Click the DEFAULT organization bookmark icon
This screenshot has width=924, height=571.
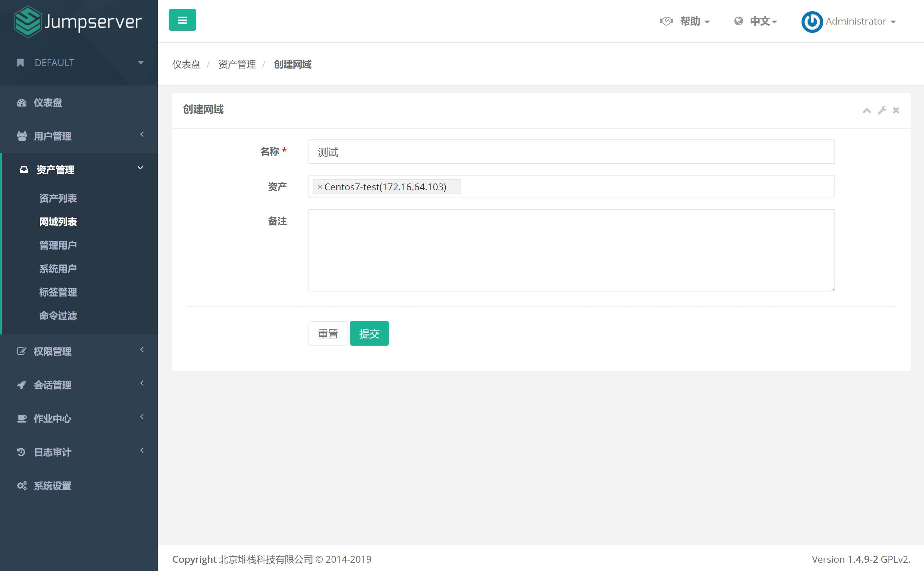[20, 63]
